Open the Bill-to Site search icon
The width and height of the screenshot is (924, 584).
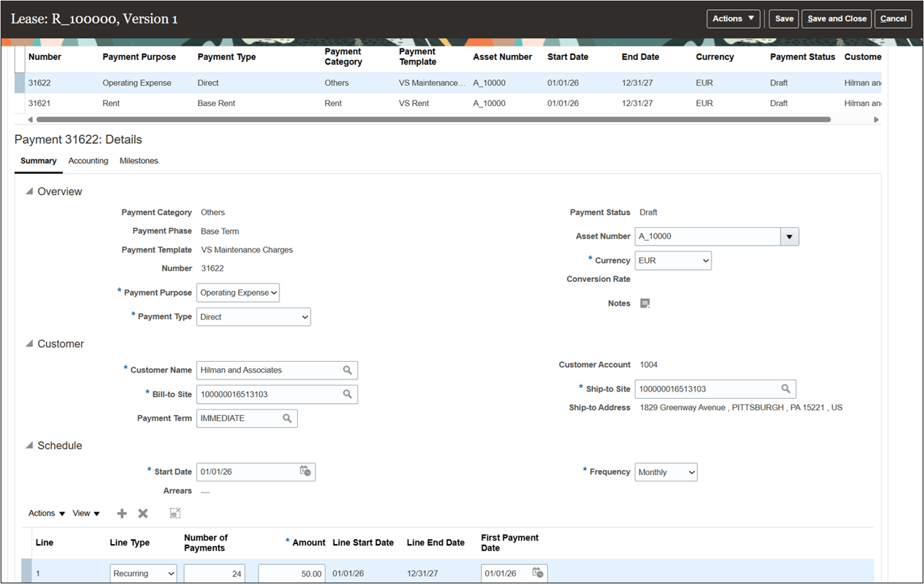click(347, 394)
